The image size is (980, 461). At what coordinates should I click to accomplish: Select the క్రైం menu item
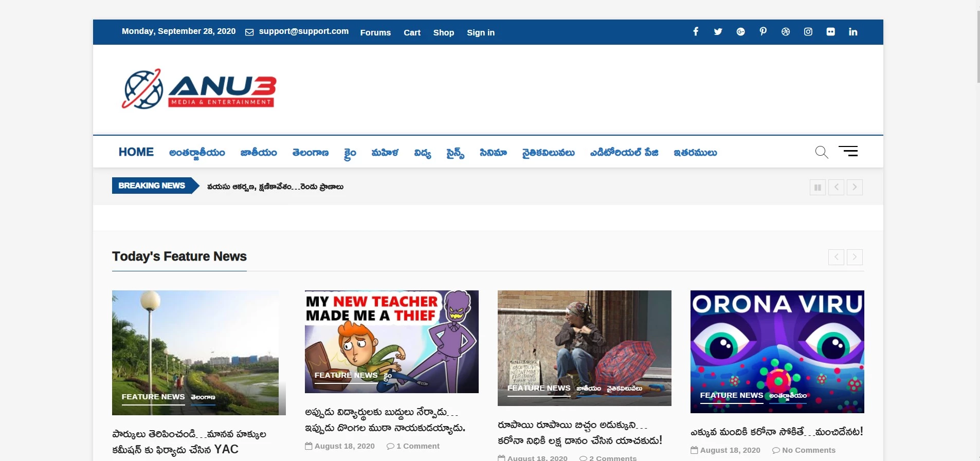[350, 154]
